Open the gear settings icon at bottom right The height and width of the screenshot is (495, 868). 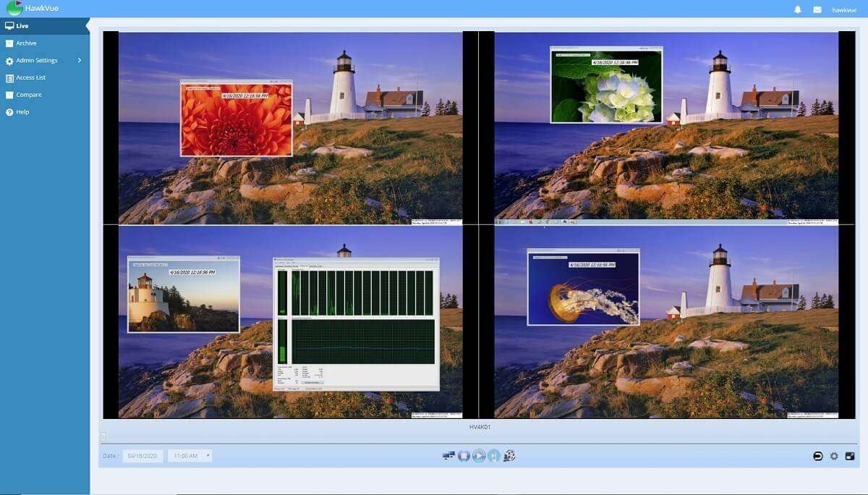click(x=834, y=456)
